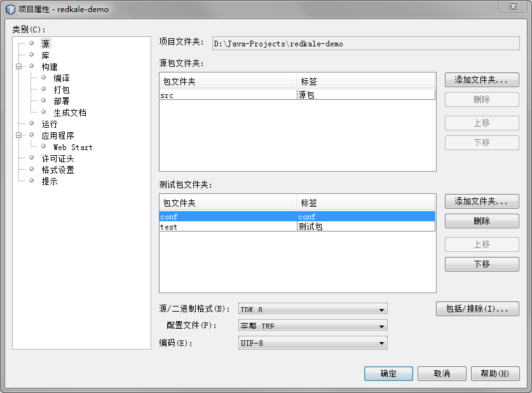The width and height of the screenshot is (532, 393).
Task: Select 编译 under 构建
Action: [62, 78]
